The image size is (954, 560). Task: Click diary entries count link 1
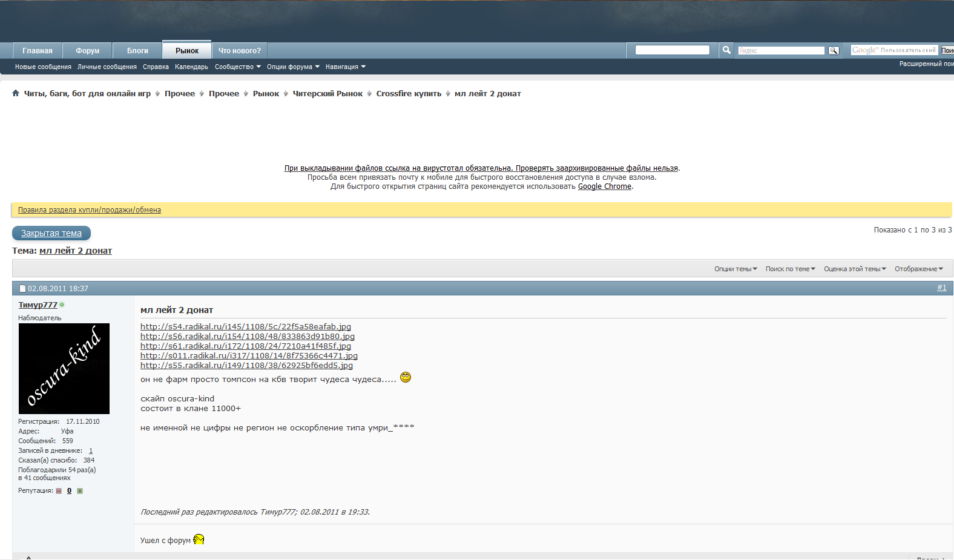click(91, 451)
